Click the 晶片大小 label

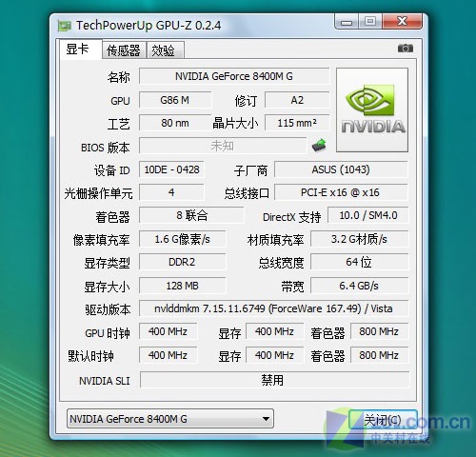click(x=235, y=123)
